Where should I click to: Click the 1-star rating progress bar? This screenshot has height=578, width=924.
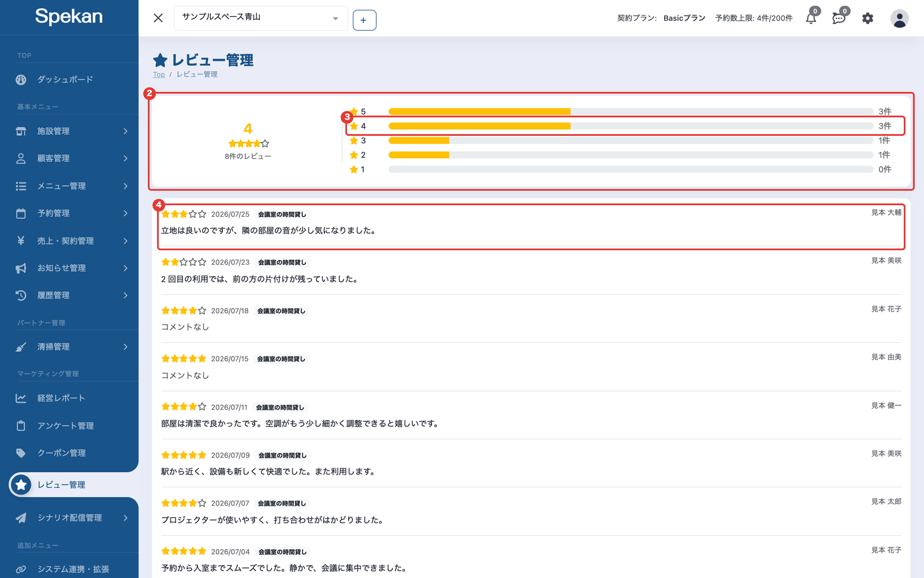pyautogui.click(x=631, y=169)
